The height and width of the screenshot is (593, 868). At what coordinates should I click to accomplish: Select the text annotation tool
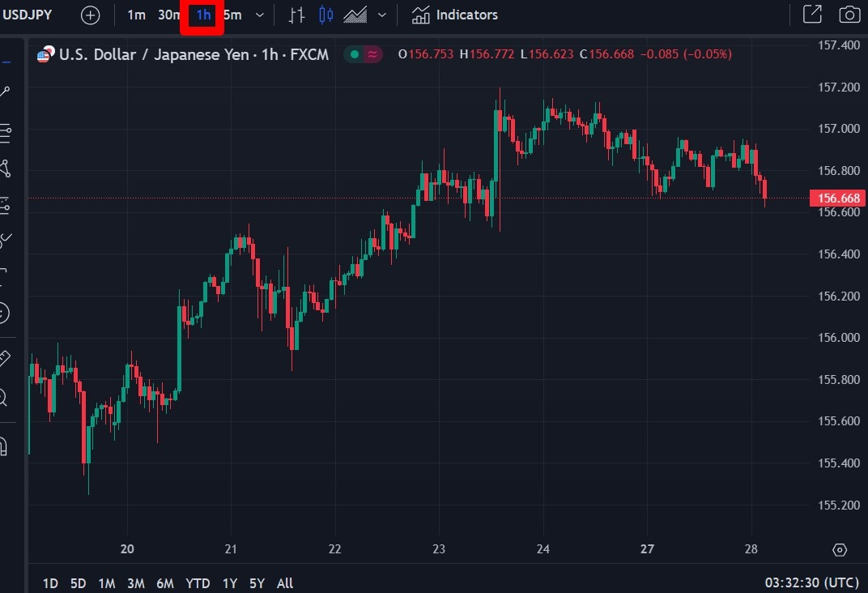pos(3,276)
